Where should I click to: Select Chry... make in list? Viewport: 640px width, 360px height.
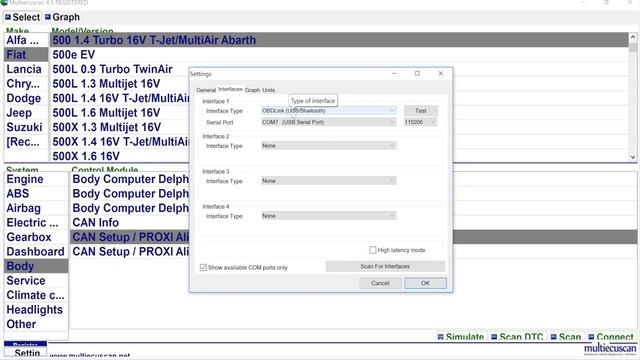click(x=26, y=84)
